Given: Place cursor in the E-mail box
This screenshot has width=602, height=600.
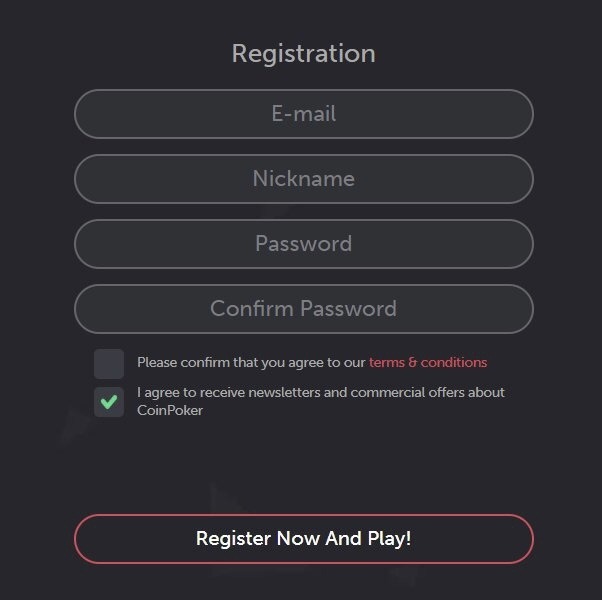Looking at the screenshot, I should coord(303,114).
